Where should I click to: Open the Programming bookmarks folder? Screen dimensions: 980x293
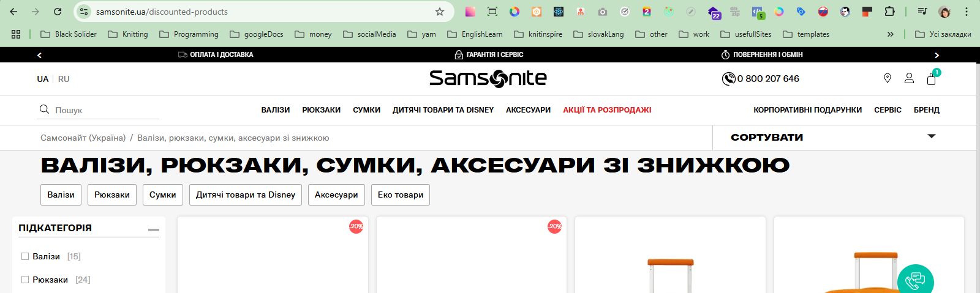(x=189, y=34)
